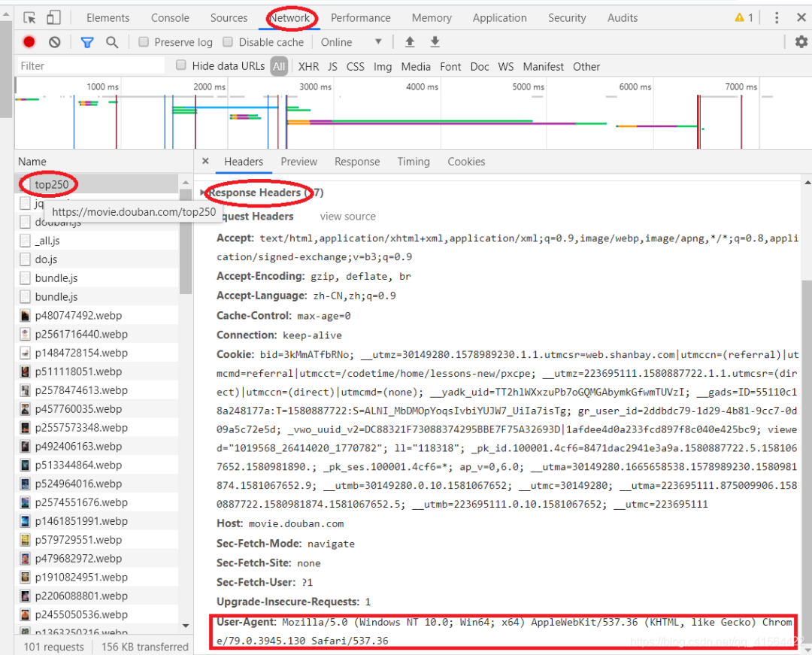Select the Cookies detail tab
The width and height of the screenshot is (812, 655).
(466, 162)
